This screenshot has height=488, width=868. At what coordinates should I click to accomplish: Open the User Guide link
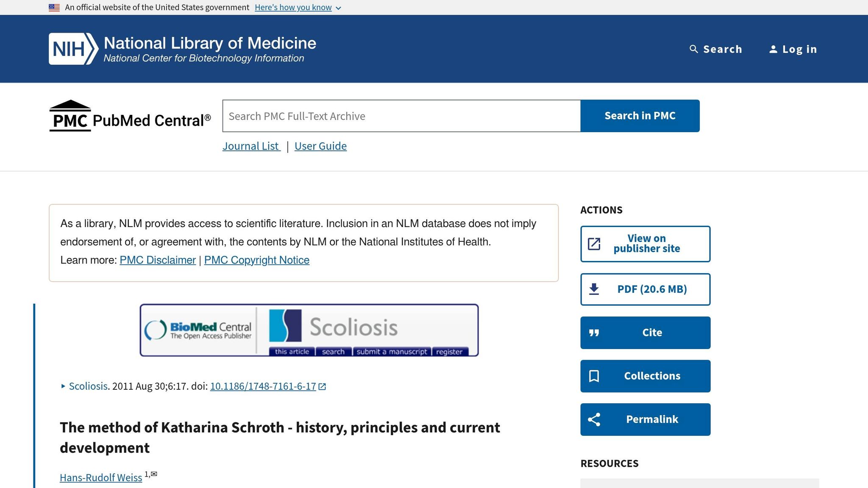[320, 146]
